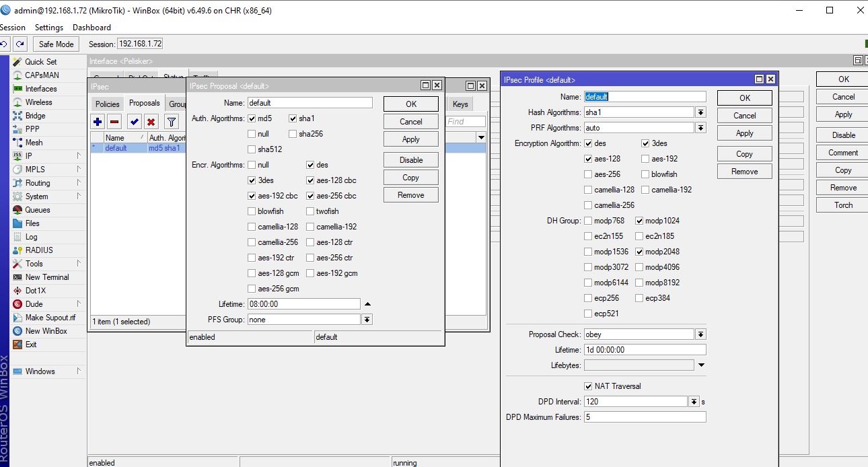Click Disable in IPsec Proposal
Viewport: 868px width, 467px height.
click(411, 160)
